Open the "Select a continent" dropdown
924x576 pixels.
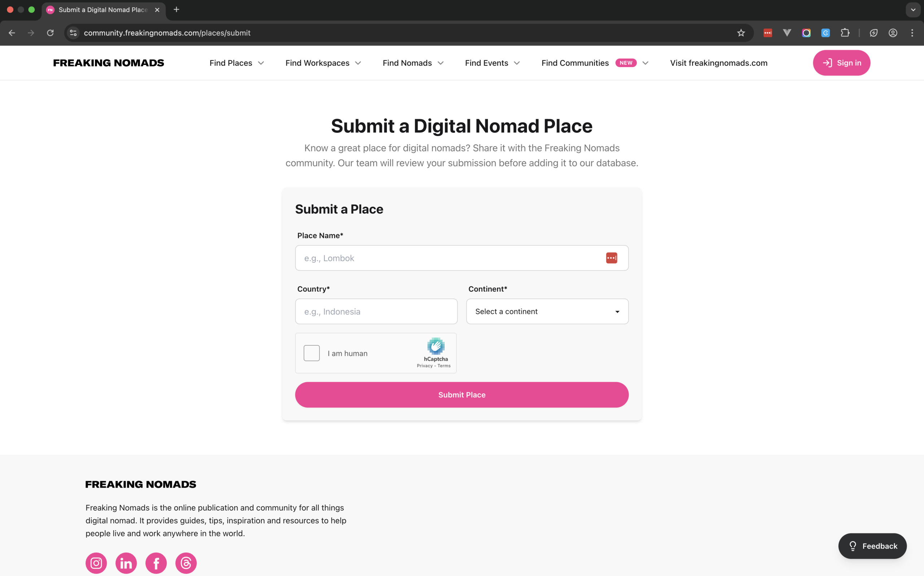pos(547,311)
